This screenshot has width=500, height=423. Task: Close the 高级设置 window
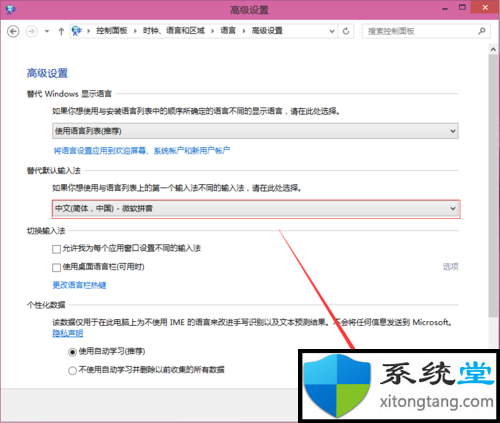pos(485,7)
